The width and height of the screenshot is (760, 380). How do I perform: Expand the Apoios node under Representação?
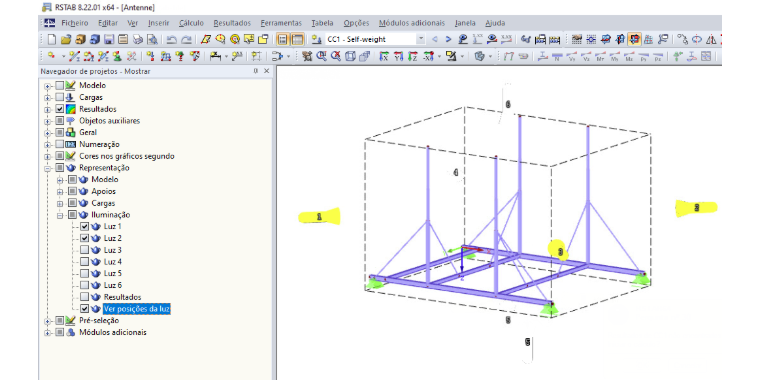(x=60, y=191)
